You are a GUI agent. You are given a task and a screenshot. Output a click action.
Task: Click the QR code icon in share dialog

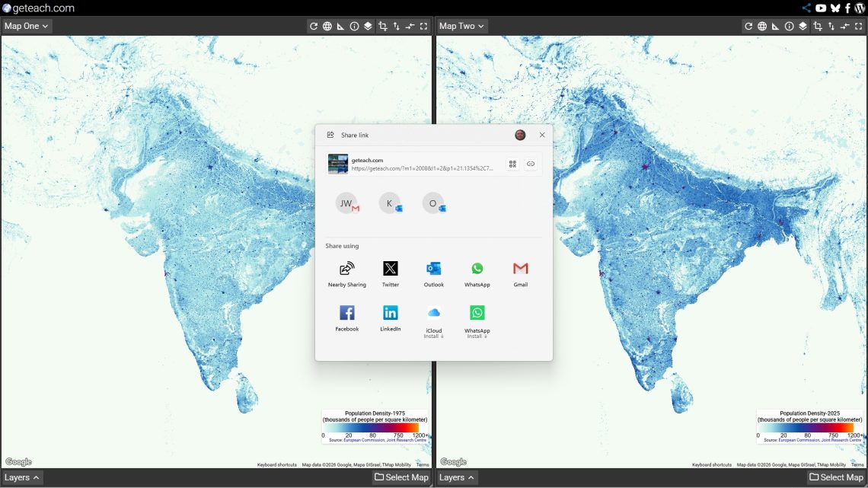tap(512, 164)
